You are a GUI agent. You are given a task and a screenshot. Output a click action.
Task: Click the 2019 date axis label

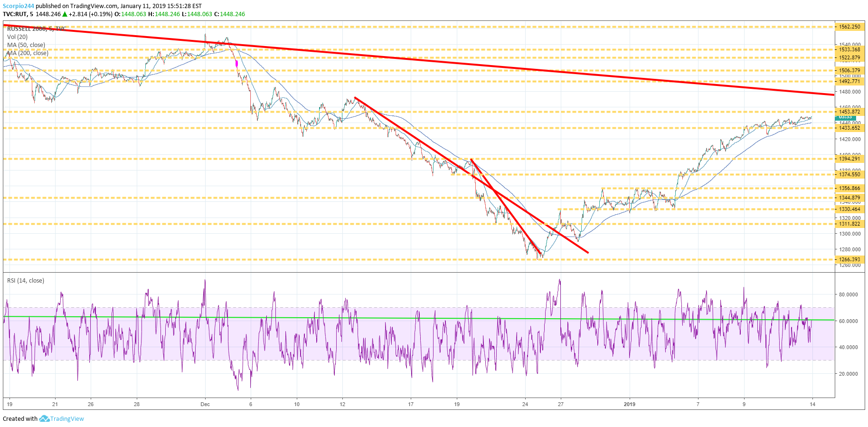630,404
